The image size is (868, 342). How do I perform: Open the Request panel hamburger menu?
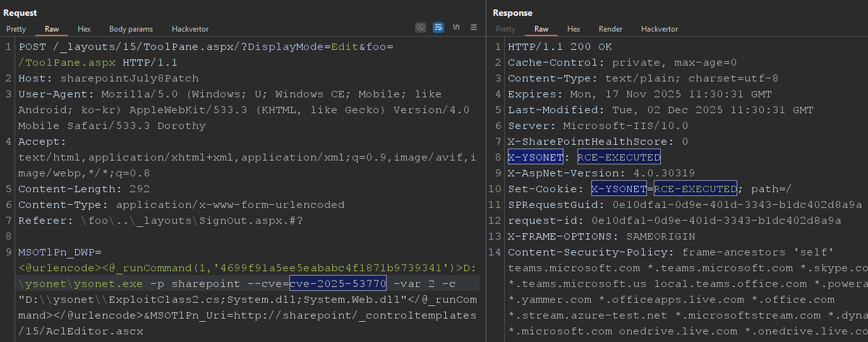click(x=474, y=27)
